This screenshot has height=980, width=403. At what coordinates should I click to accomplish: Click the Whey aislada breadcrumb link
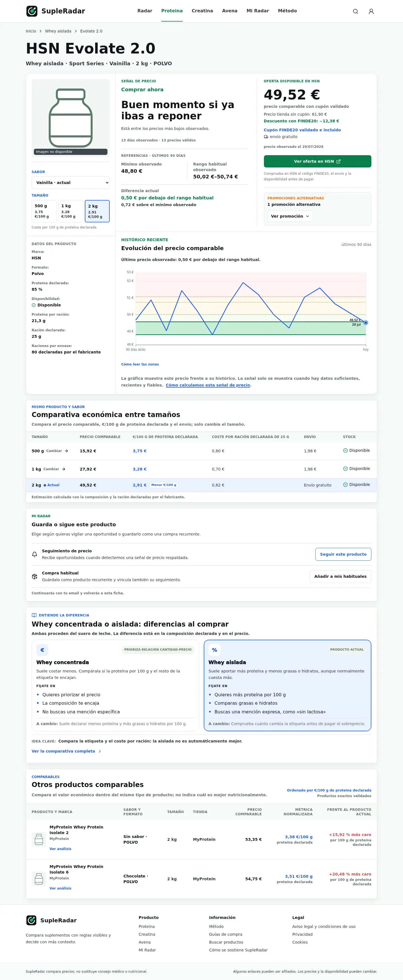pyautogui.click(x=58, y=31)
